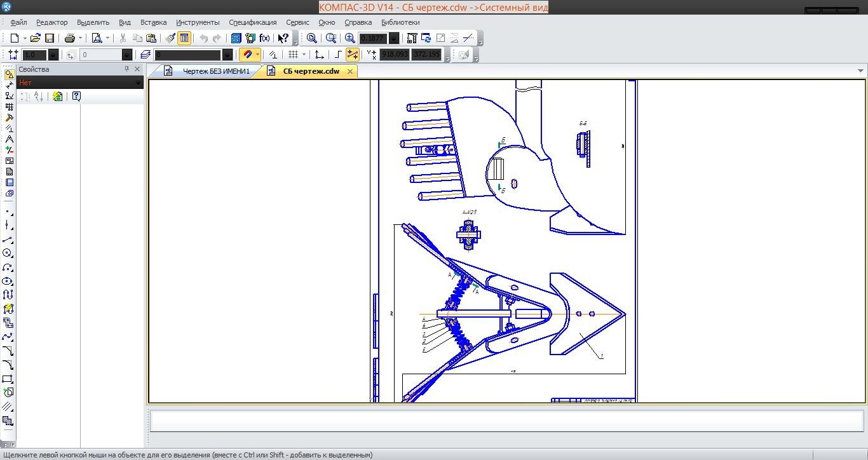Select the Circle tool
This screenshot has width=868, height=460.
(8, 253)
